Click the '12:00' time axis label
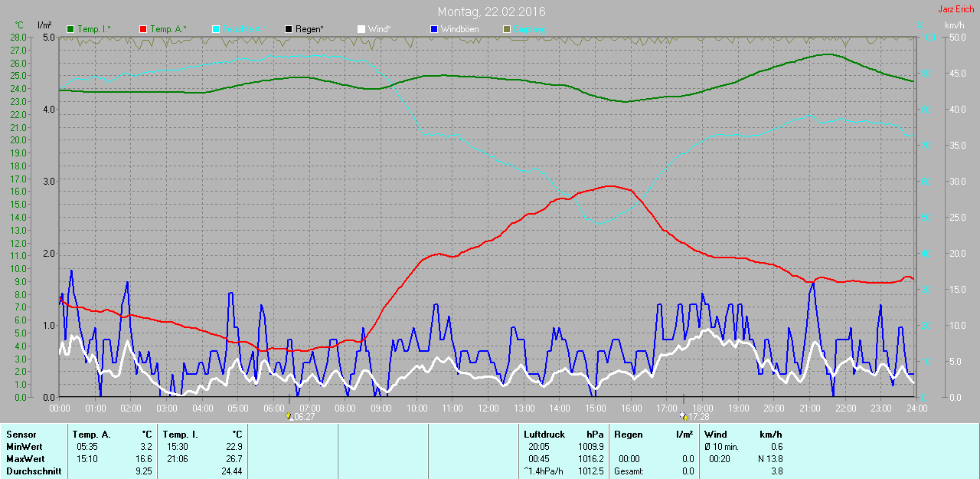This screenshot has width=980, height=479. [488, 408]
